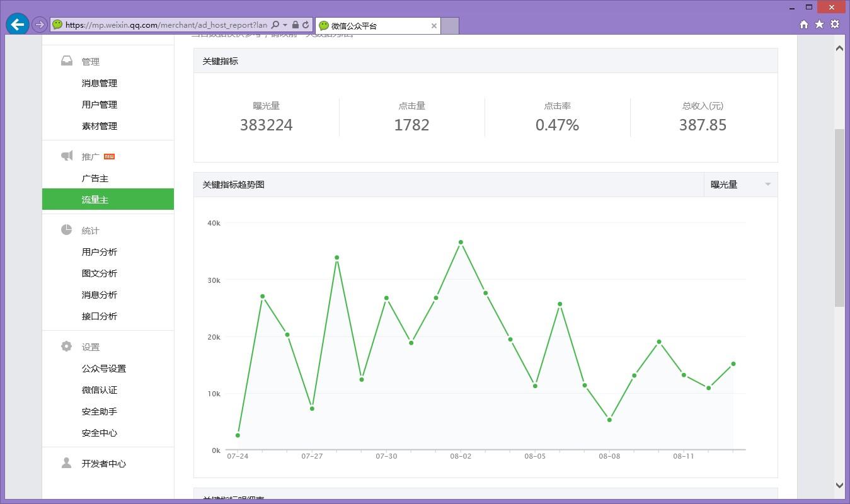Open a new blank tab

449,26
